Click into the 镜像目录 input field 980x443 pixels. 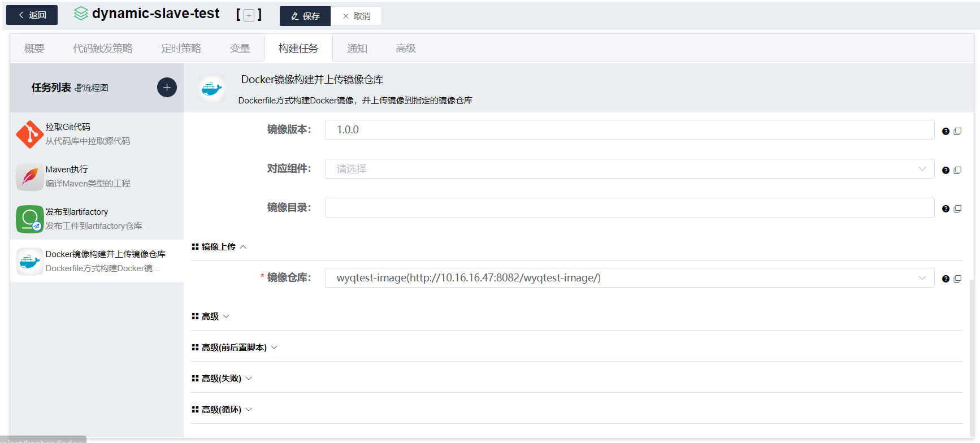click(630, 207)
